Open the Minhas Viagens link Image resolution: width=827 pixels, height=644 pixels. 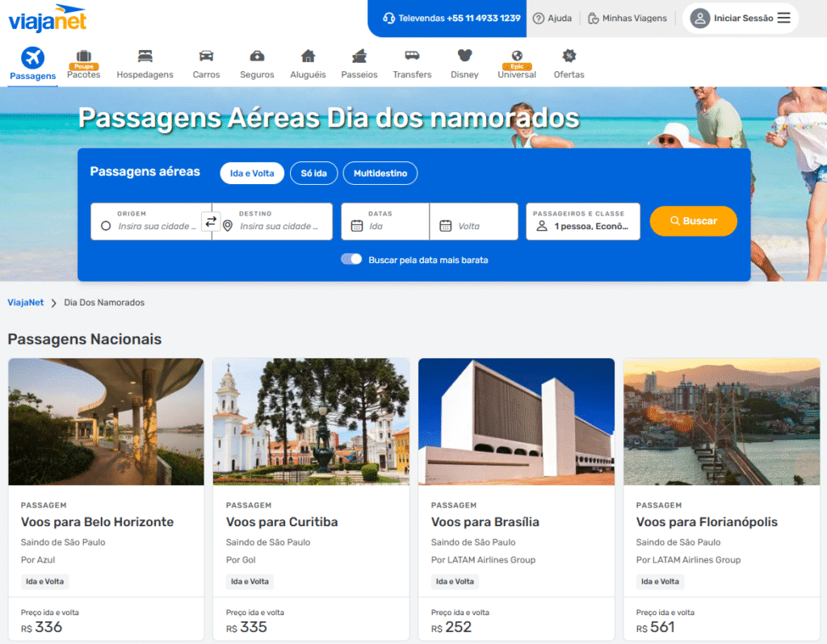(628, 18)
